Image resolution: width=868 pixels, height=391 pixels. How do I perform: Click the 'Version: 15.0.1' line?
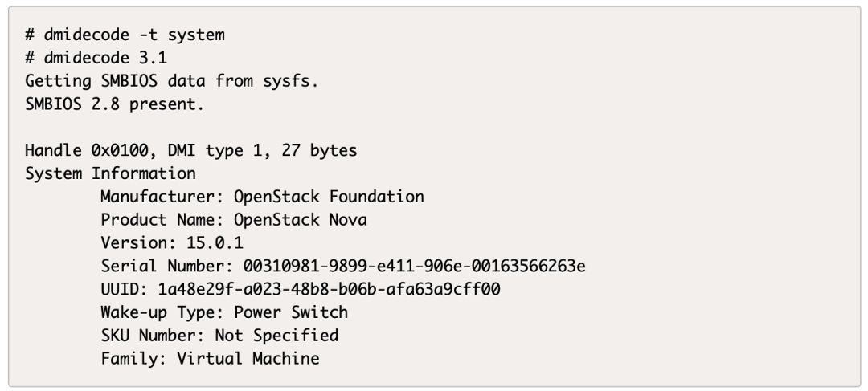pyautogui.click(x=172, y=242)
